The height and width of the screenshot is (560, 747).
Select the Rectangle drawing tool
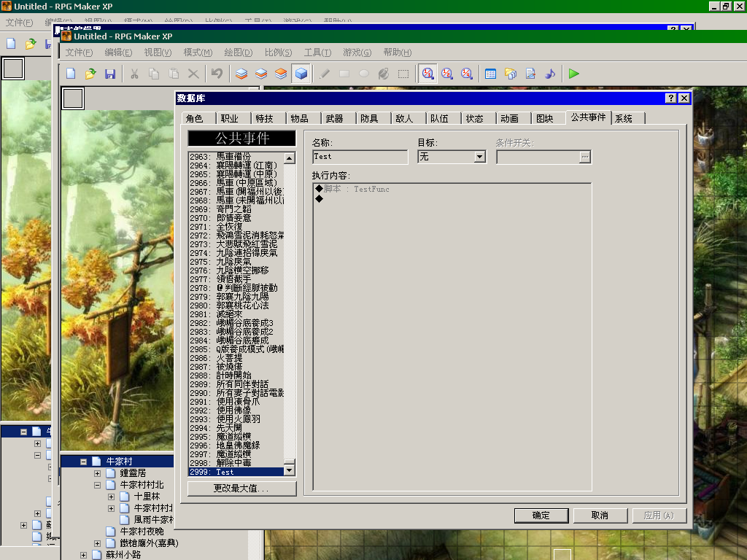[344, 74]
